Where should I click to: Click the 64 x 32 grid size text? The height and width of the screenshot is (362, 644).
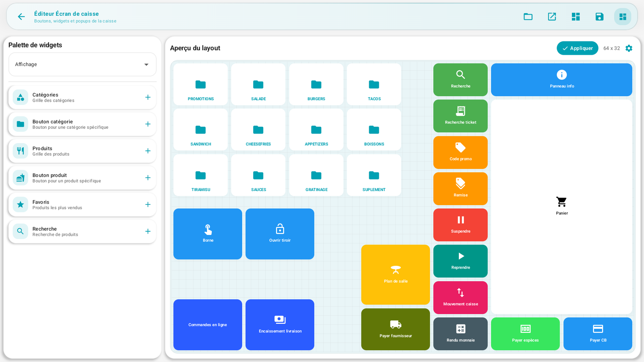[x=611, y=48]
